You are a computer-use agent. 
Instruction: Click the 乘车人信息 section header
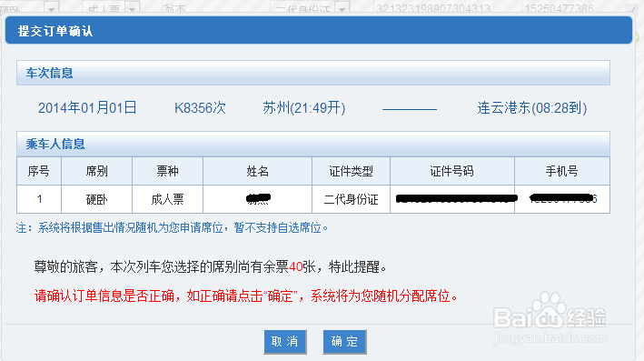coord(313,144)
